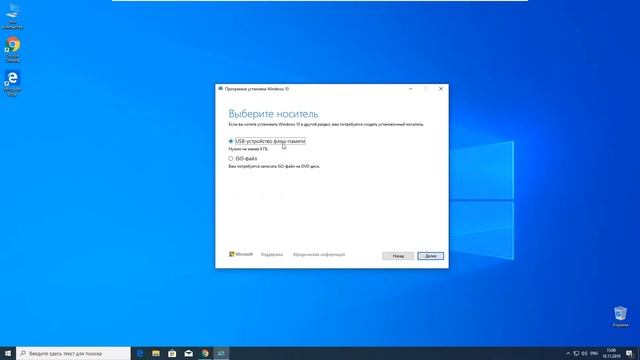
Task: Open the Action Center notifications icon
Action: click(629, 353)
